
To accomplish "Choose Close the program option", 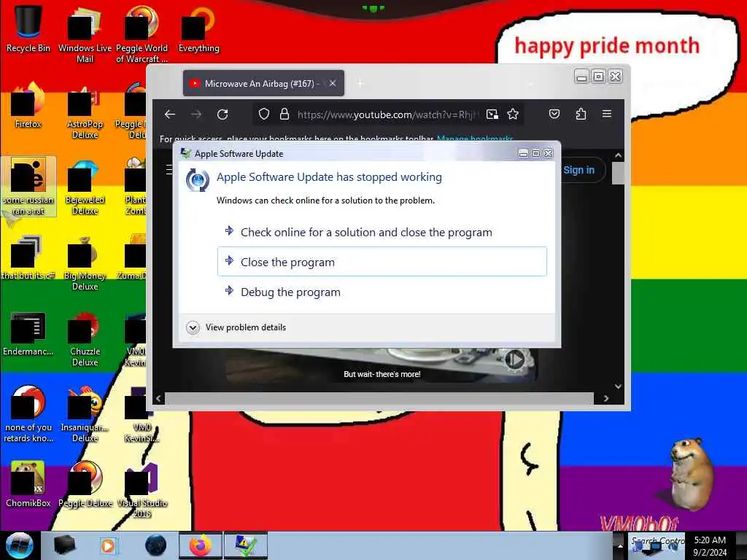I will point(382,262).
